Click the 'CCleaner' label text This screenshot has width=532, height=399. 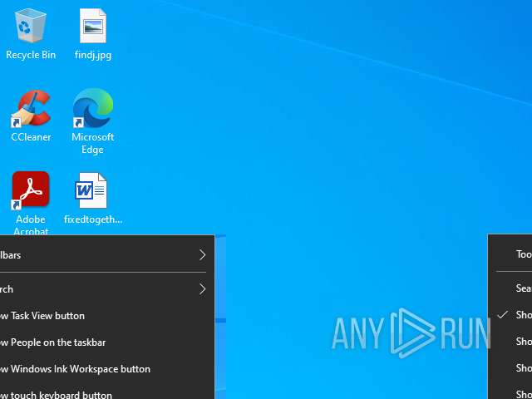(31, 137)
